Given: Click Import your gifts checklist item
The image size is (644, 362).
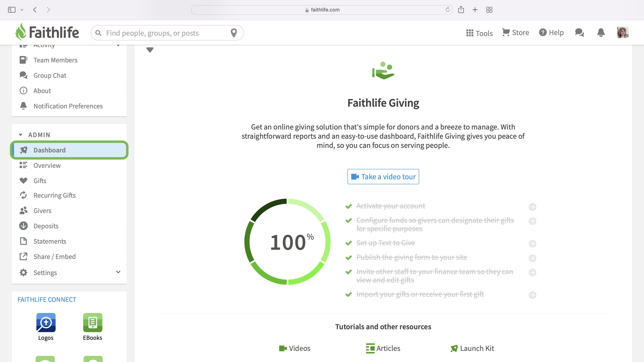Looking at the screenshot, I should (420, 294).
